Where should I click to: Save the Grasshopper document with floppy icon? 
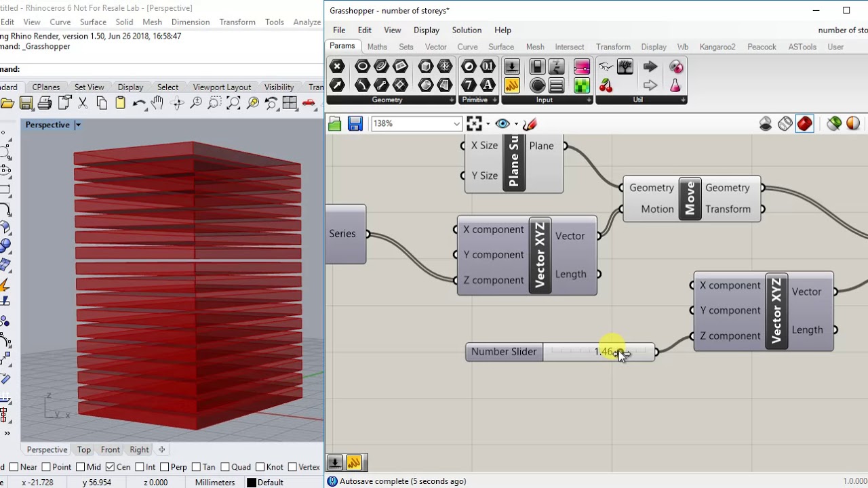pyautogui.click(x=355, y=123)
